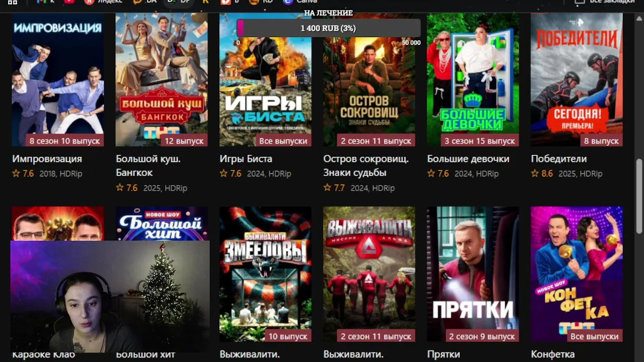This screenshot has height=362, width=644.
Task: Open the Прятки show poster
Action: pos(473,274)
